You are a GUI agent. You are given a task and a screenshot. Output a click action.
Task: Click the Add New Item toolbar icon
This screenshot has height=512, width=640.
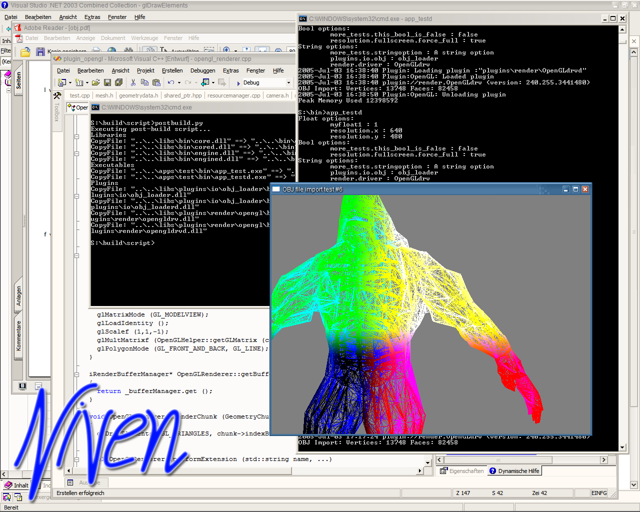[79, 83]
